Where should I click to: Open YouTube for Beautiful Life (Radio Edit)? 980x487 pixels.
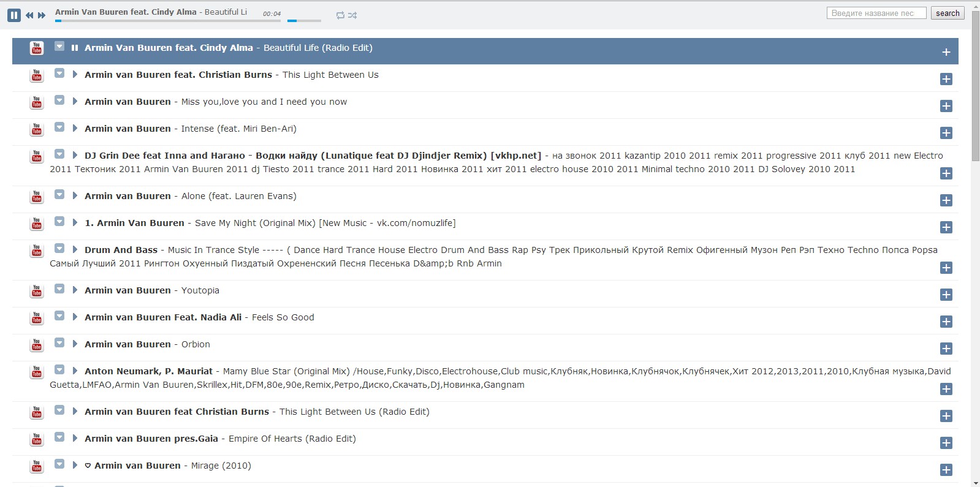pyautogui.click(x=37, y=48)
